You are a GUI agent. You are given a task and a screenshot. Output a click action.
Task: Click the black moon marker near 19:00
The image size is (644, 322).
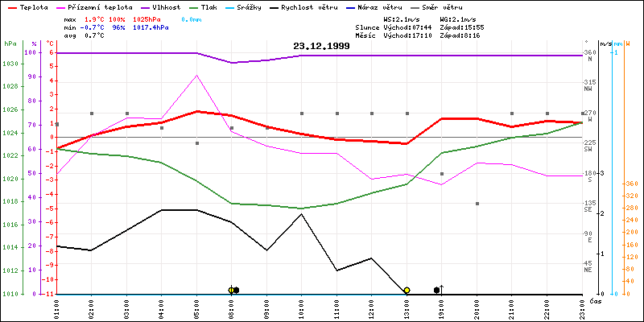(x=436, y=290)
